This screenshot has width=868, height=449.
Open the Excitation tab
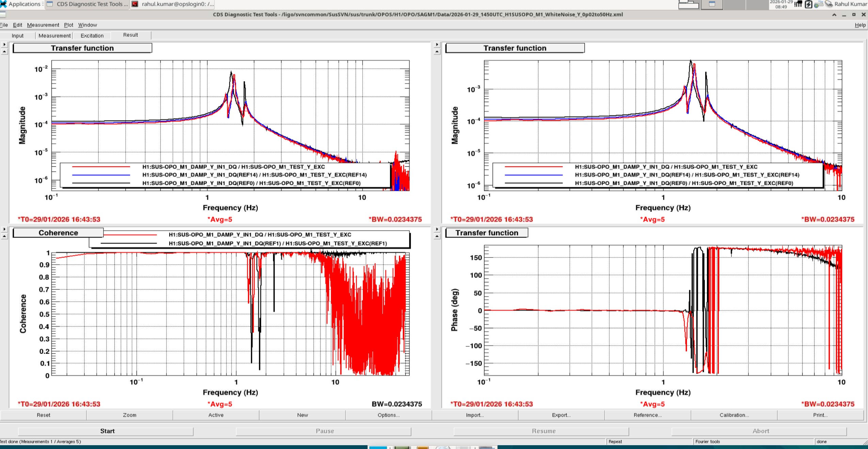click(x=92, y=36)
